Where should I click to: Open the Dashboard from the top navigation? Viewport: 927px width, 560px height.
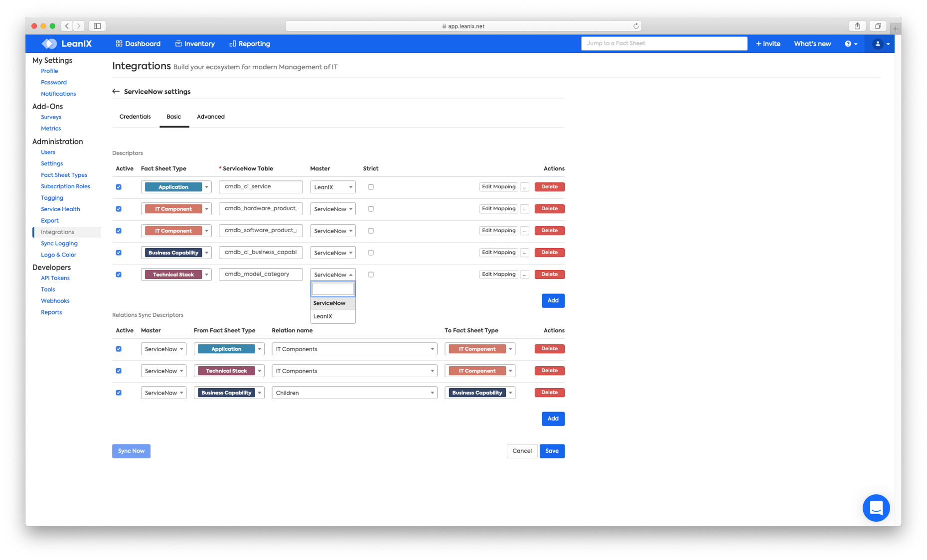coord(138,44)
